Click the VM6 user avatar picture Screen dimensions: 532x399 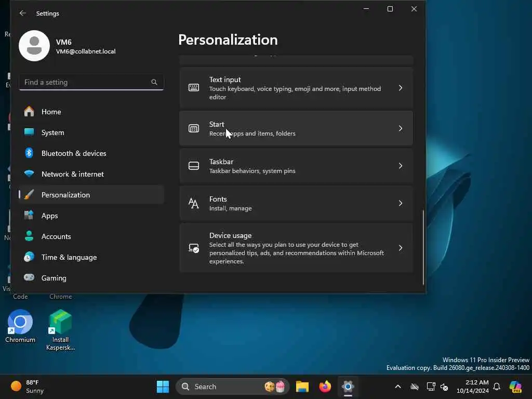pos(34,46)
